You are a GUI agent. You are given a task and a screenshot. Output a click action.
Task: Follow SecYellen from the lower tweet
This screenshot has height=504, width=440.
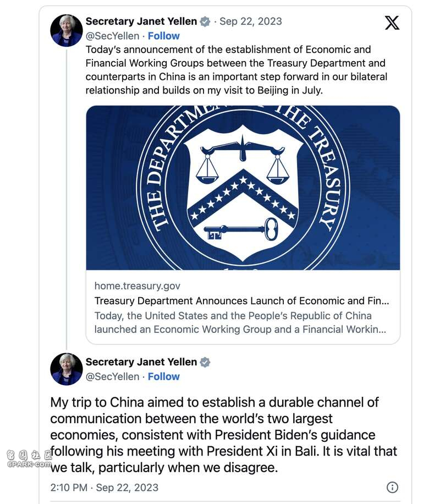pos(163,377)
